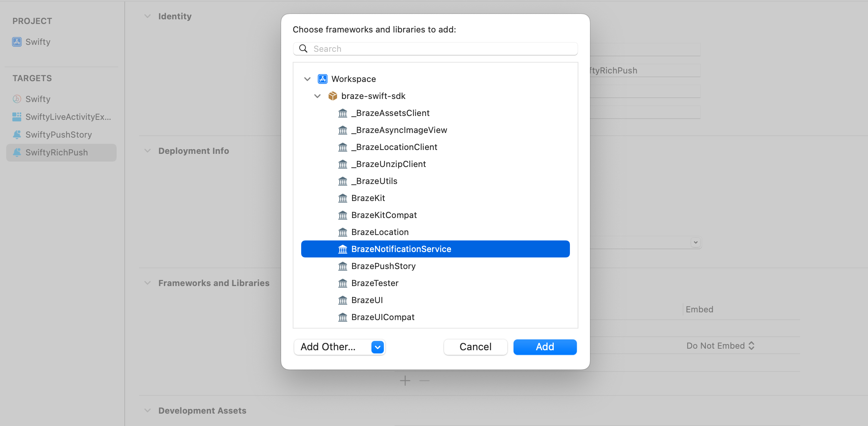The image size is (868, 426).
Task: Collapse the braze-swift-sdk package
Action: 316,95
